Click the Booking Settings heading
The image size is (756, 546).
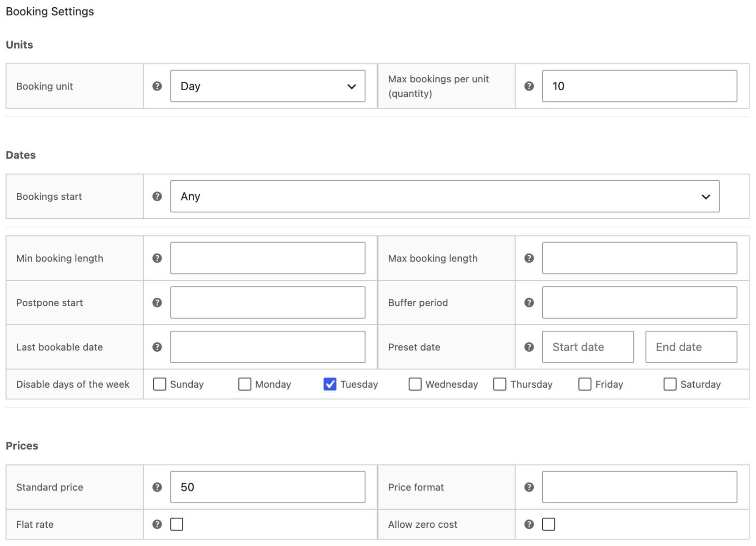[x=50, y=11]
